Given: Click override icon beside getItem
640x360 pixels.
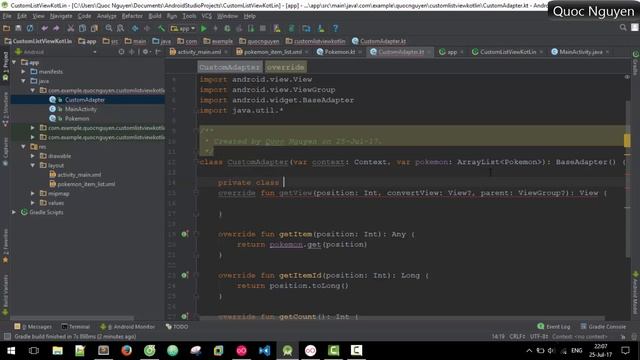Looking at the screenshot, I should coord(184,234).
